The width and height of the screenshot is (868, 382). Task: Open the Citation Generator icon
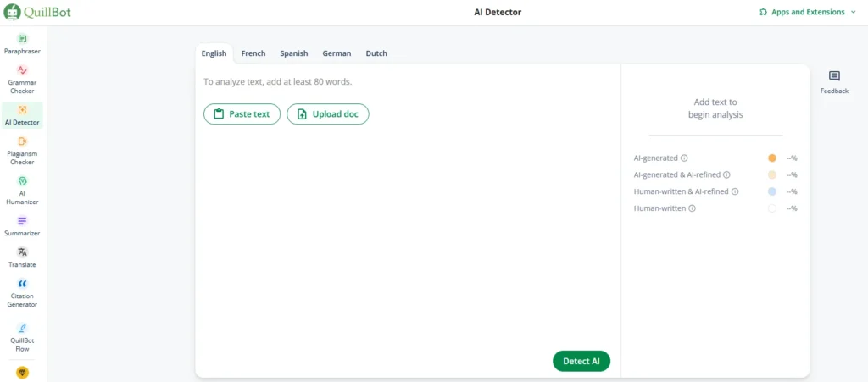point(22,284)
